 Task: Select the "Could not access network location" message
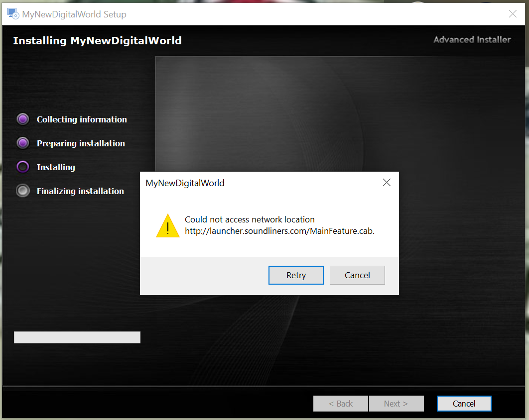click(250, 219)
